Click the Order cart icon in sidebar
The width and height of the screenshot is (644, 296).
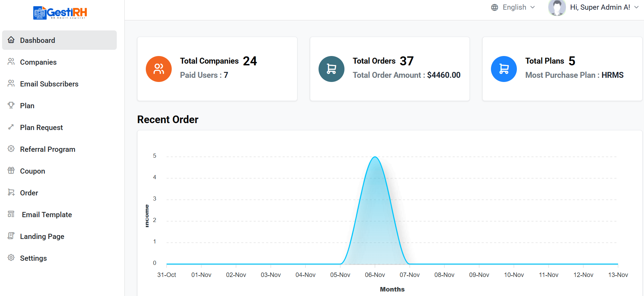[x=11, y=192]
